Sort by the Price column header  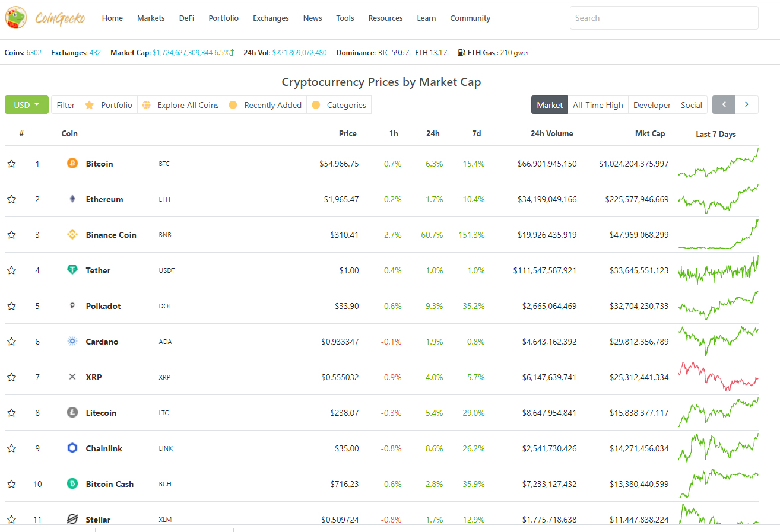pos(348,134)
